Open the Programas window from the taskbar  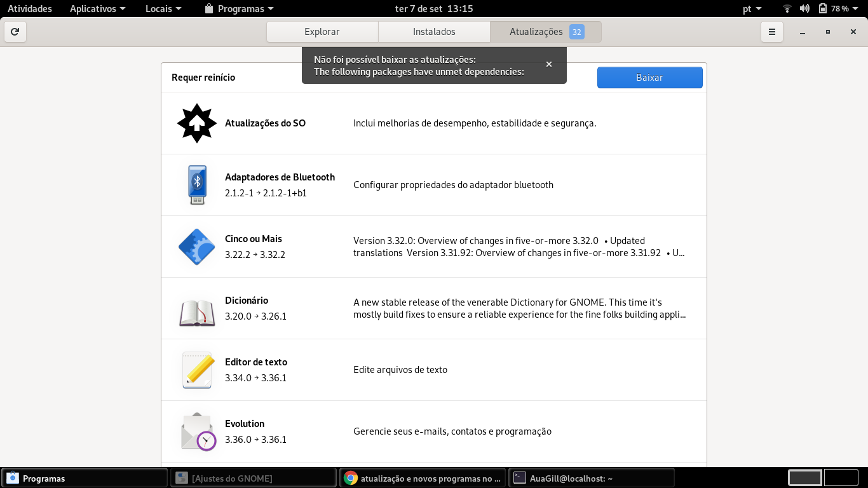(85, 478)
